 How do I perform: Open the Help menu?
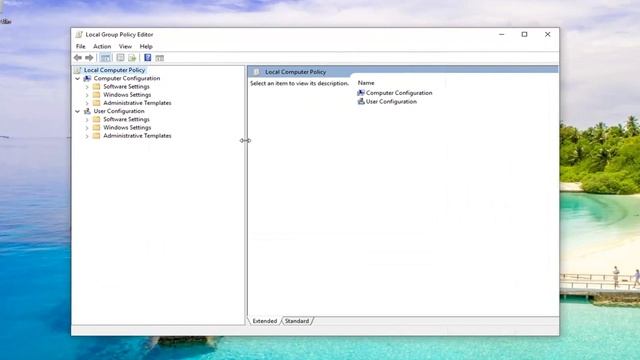pos(146,47)
